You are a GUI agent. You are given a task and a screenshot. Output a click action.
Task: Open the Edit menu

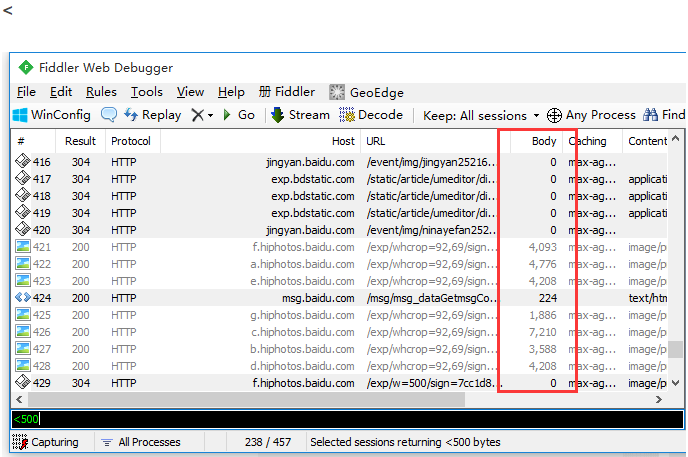(61, 92)
